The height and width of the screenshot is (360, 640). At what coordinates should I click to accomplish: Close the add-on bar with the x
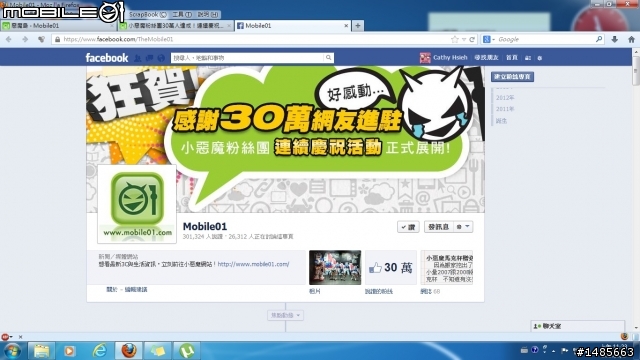tap(20, 337)
